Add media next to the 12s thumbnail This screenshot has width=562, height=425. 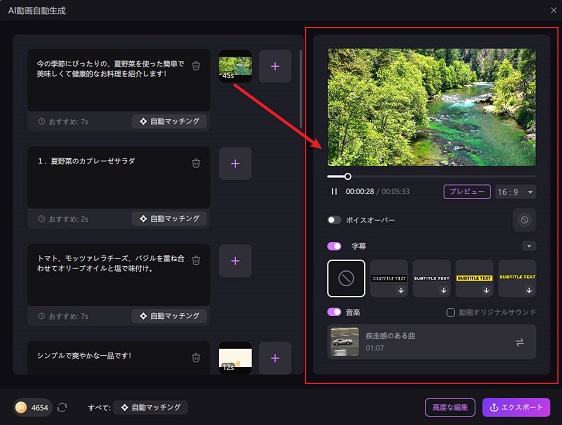[275, 358]
